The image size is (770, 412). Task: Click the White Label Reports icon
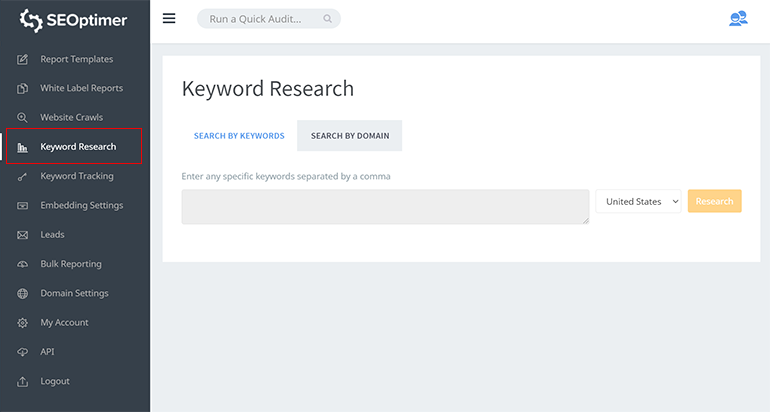pyautogui.click(x=22, y=88)
